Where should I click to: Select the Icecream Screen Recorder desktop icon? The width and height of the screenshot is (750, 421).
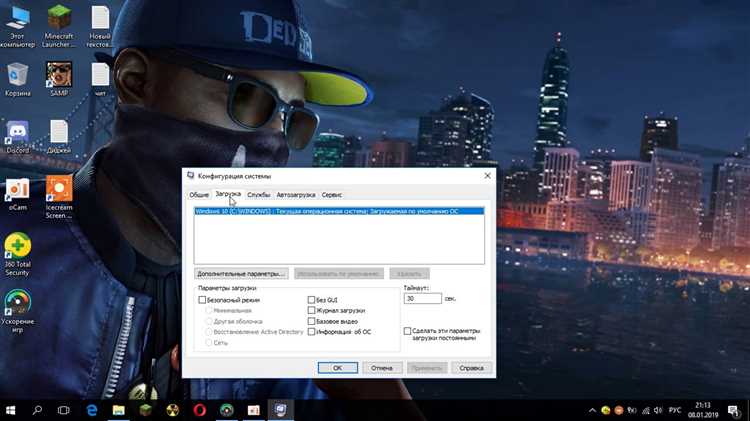pos(59,197)
